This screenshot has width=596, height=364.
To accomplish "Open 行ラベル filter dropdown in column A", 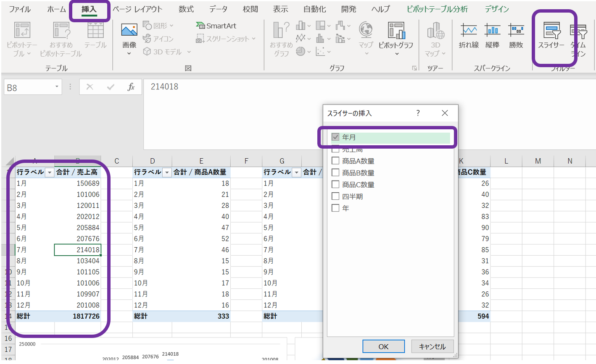I will pyautogui.click(x=50, y=173).
